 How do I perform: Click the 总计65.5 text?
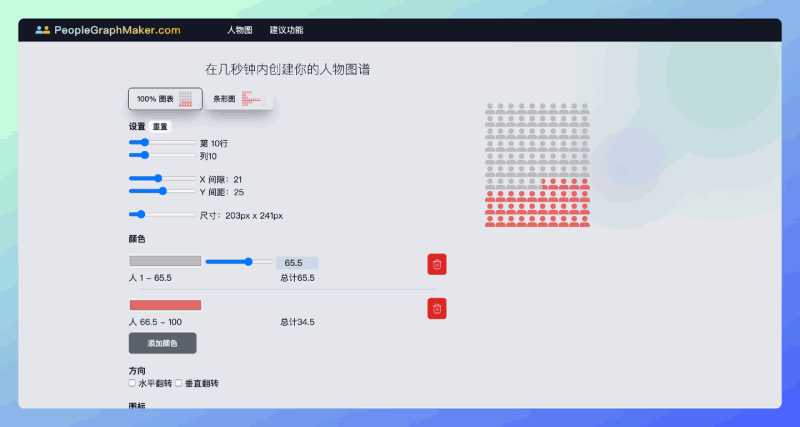(x=297, y=278)
